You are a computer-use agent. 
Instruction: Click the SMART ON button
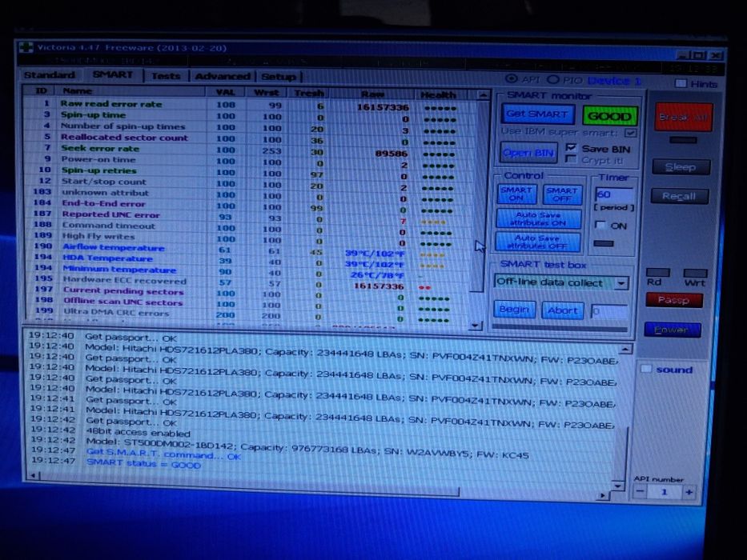pos(516,194)
